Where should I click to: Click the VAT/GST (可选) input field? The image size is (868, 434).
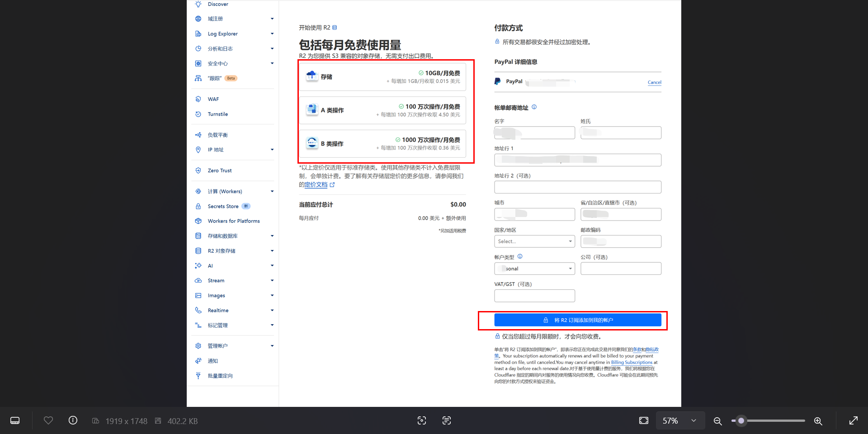(535, 296)
